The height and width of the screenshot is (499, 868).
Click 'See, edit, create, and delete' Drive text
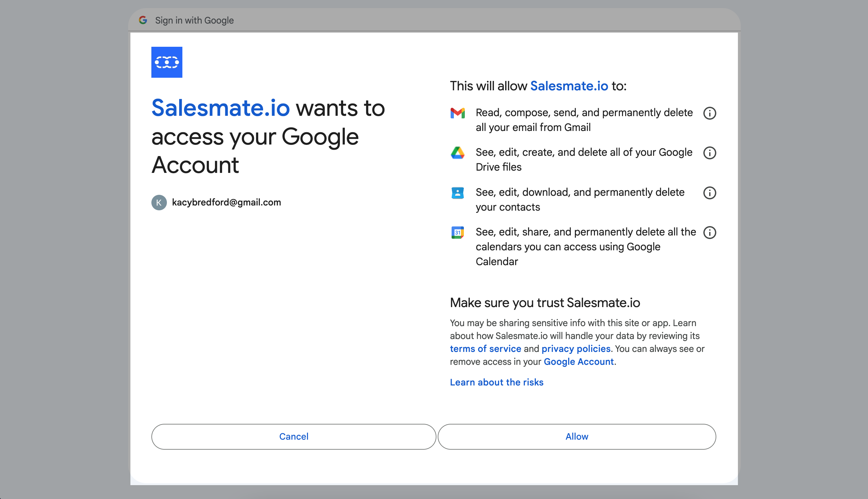(x=584, y=159)
